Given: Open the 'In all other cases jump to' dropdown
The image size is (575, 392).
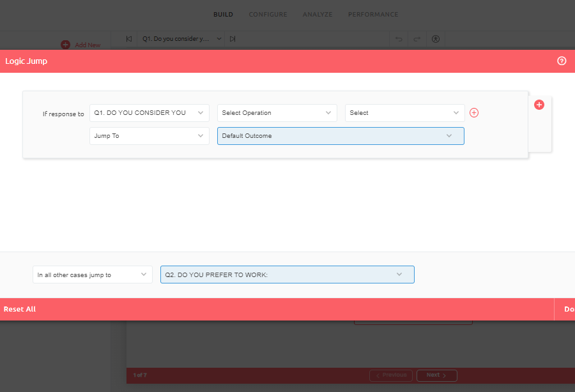Looking at the screenshot, I should pos(93,275).
